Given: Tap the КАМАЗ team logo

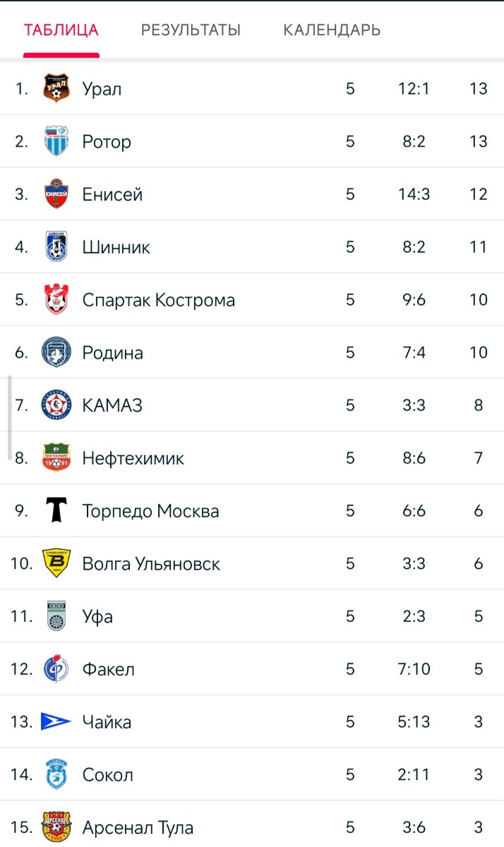Looking at the screenshot, I should 56,405.
